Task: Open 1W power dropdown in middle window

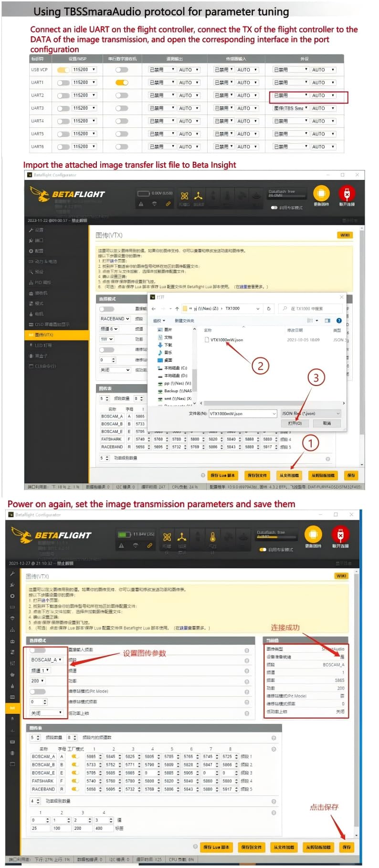Action: click(107, 339)
